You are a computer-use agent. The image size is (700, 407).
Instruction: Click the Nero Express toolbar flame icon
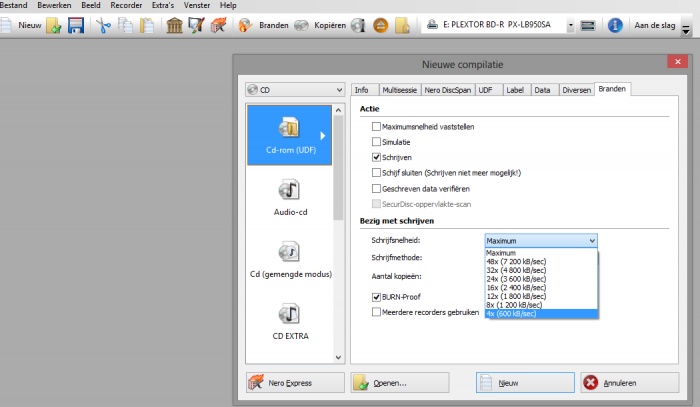click(x=218, y=25)
